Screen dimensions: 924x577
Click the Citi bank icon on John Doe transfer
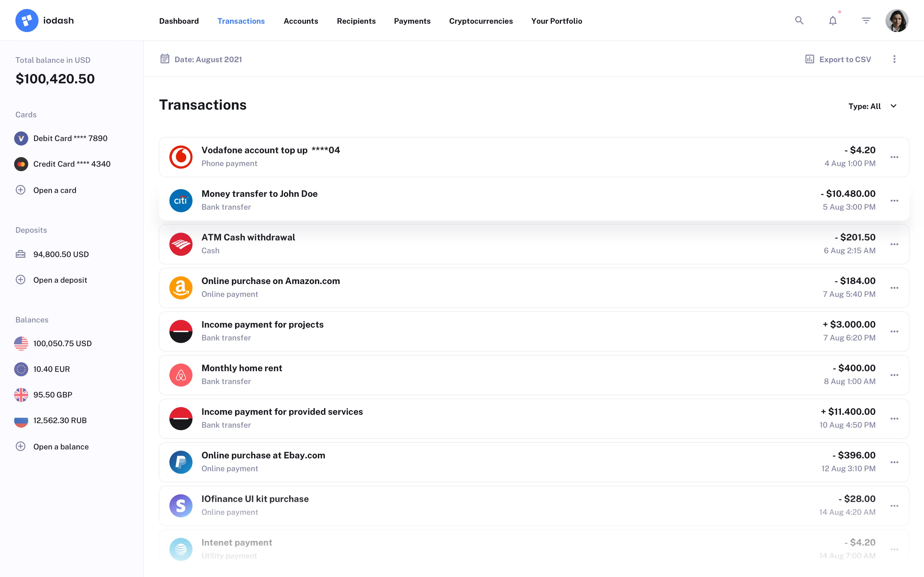tap(181, 200)
